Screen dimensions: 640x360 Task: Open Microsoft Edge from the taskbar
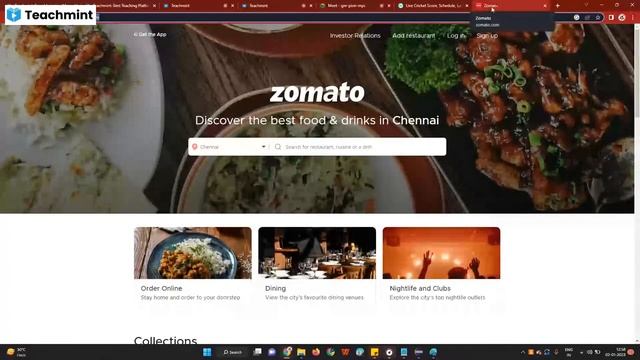coord(433,352)
